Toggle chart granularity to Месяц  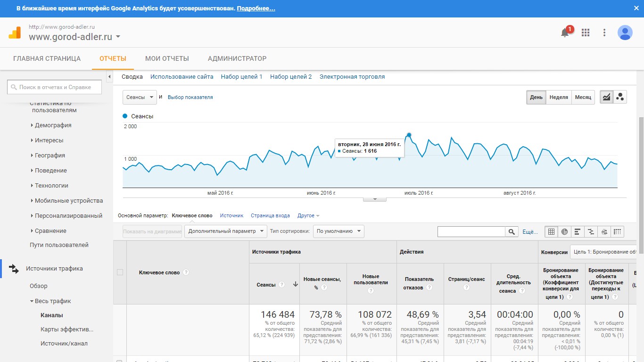pyautogui.click(x=583, y=97)
